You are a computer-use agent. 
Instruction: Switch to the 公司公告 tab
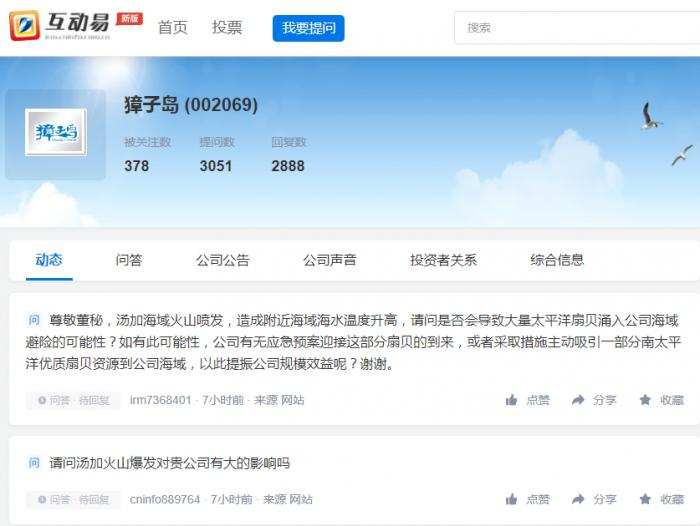click(222, 260)
